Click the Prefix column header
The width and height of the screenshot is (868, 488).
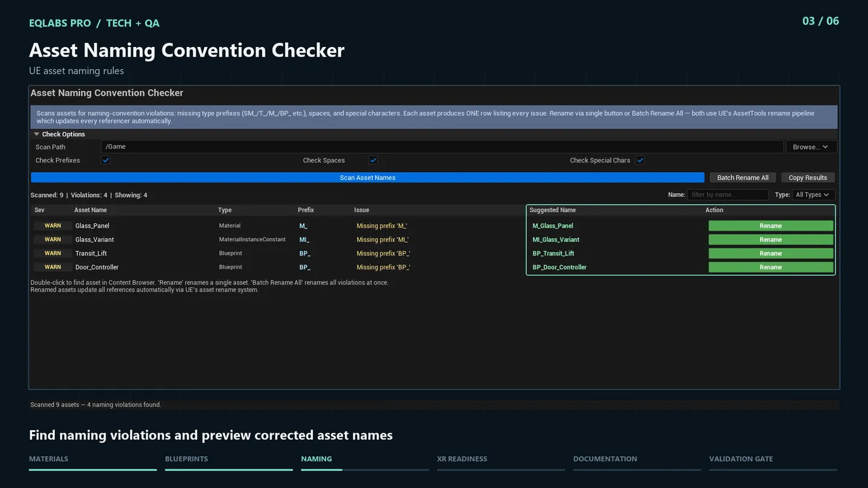[306, 210]
